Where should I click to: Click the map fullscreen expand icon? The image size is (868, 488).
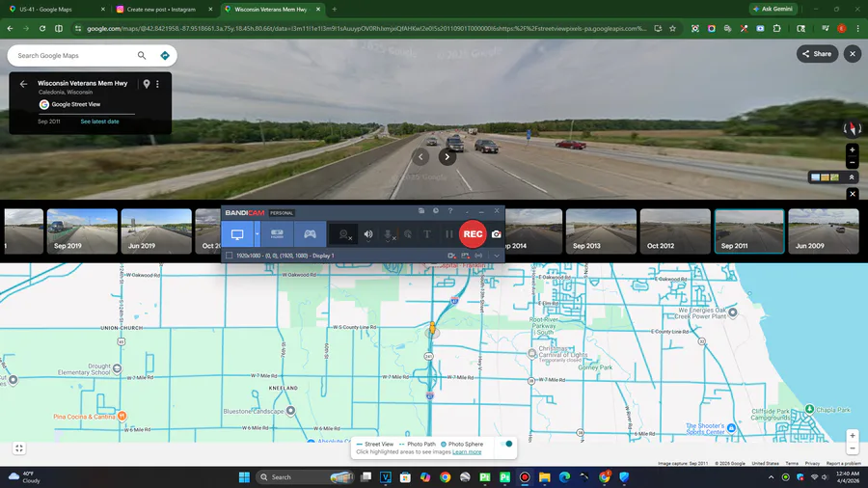click(19, 448)
